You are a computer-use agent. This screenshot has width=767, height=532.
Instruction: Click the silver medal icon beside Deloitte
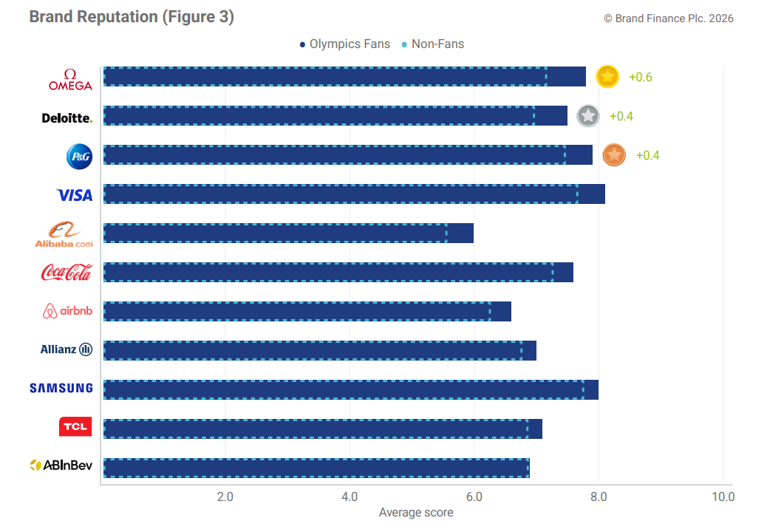point(588,115)
